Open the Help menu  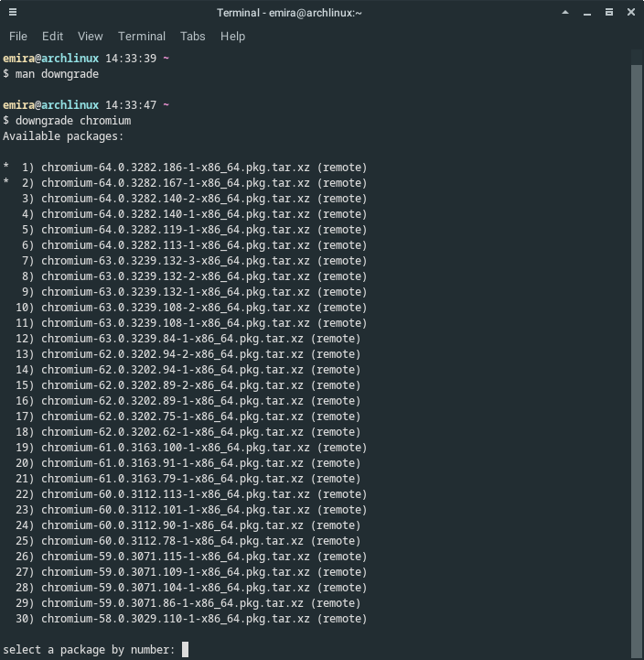coord(232,37)
